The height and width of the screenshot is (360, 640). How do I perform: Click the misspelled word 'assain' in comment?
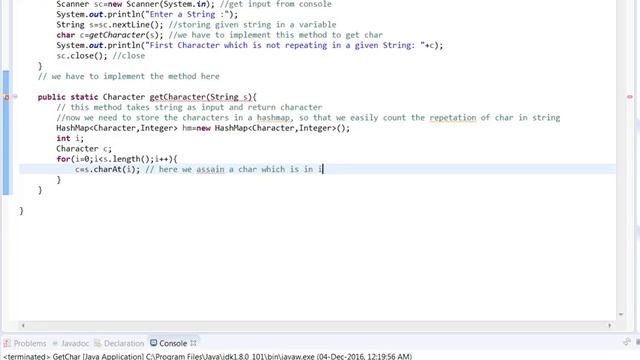(x=210, y=169)
